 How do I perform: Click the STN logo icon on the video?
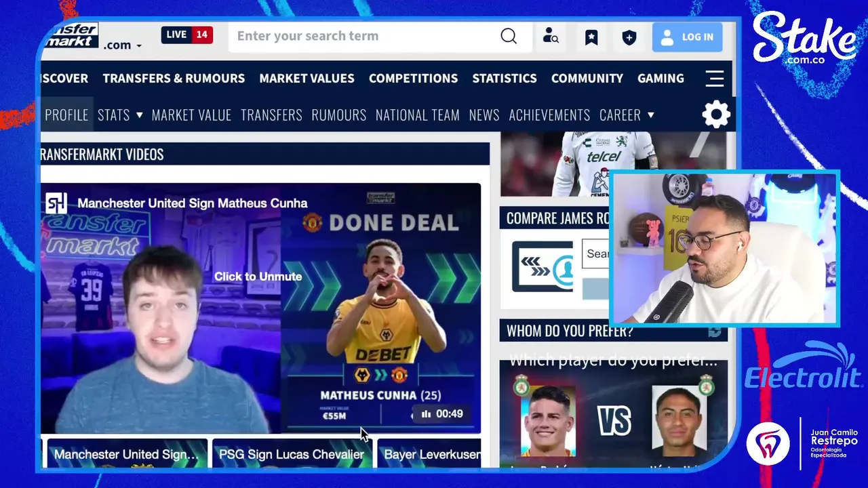pos(56,203)
